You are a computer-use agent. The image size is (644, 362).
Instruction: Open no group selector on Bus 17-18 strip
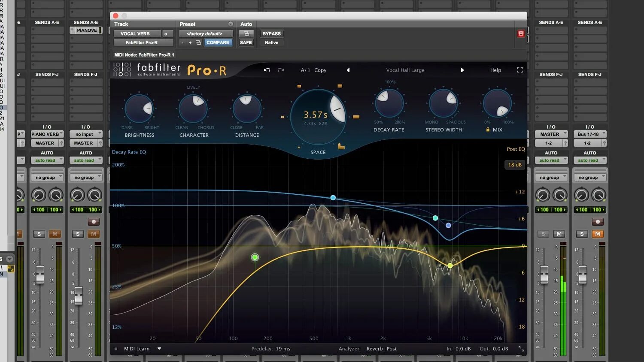(590, 177)
